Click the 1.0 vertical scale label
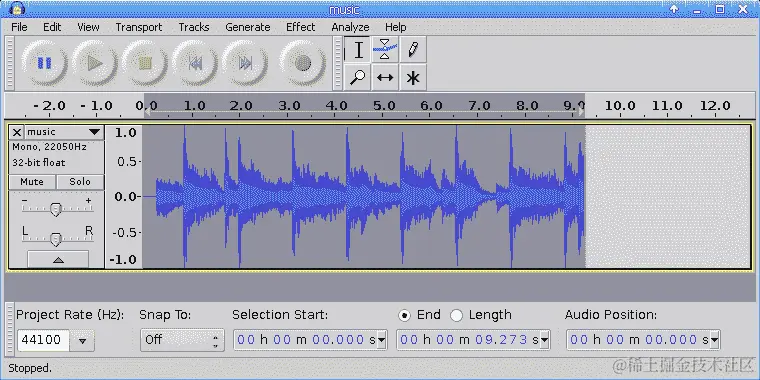 pos(126,133)
